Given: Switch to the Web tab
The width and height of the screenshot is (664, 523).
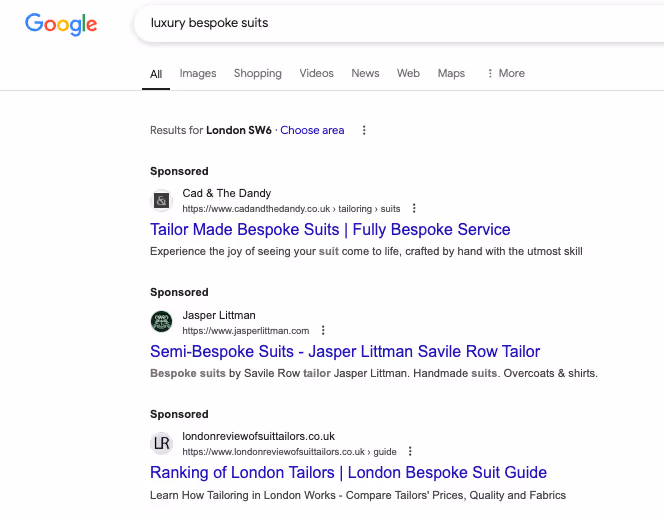Looking at the screenshot, I should 408,73.
